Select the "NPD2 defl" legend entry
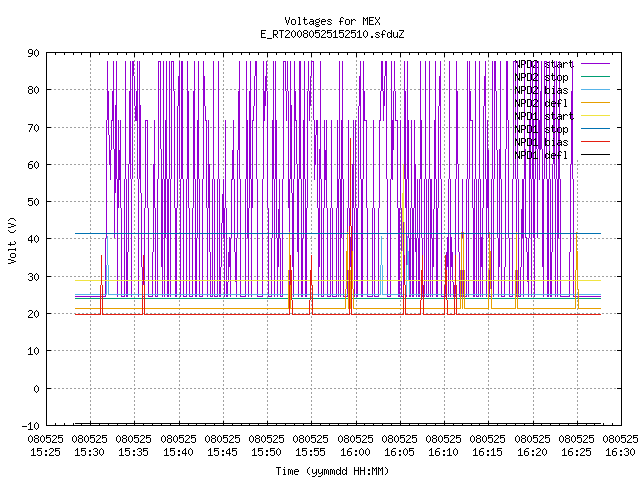 point(541,103)
